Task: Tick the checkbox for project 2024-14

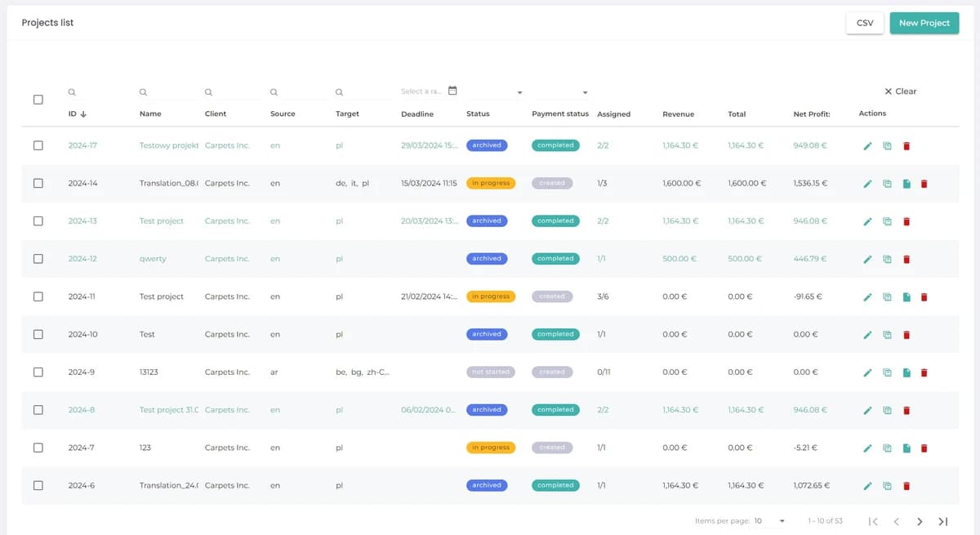Action: [x=38, y=184]
